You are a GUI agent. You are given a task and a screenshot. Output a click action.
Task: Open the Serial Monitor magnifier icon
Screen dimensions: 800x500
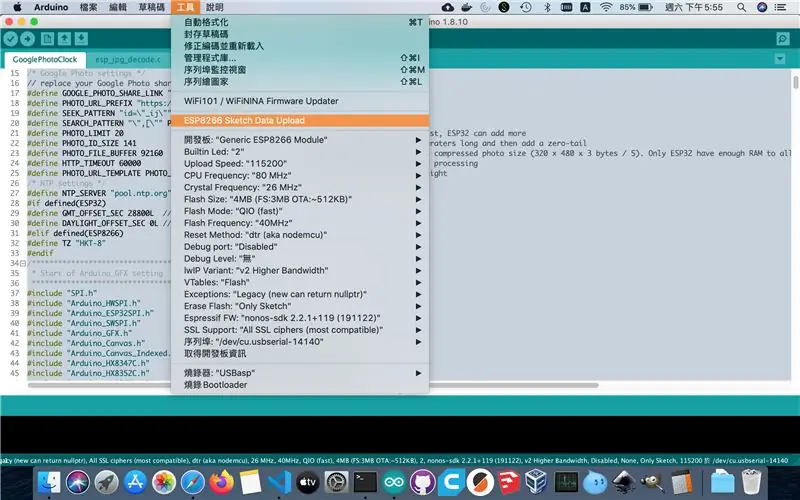[x=783, y=39]
